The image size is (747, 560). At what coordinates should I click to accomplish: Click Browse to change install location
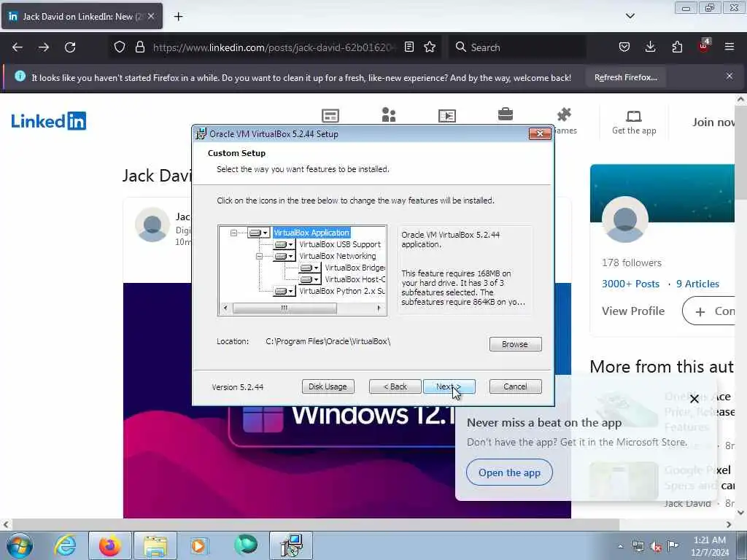click(x=515, y=344)
